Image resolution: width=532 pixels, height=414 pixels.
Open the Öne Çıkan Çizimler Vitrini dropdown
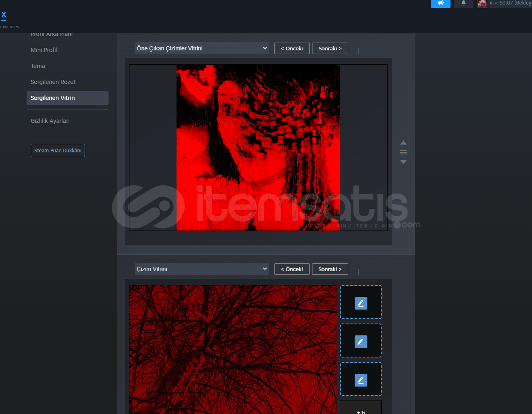(201, 48)
